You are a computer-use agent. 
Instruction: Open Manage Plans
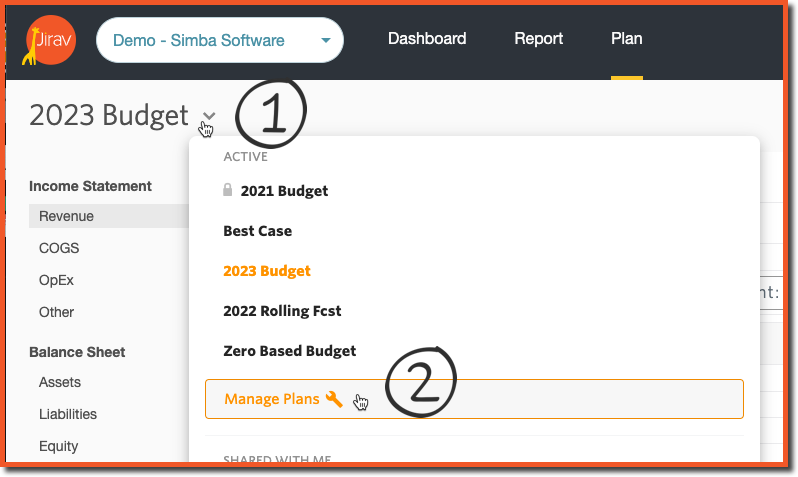click(x=474, y=399)
